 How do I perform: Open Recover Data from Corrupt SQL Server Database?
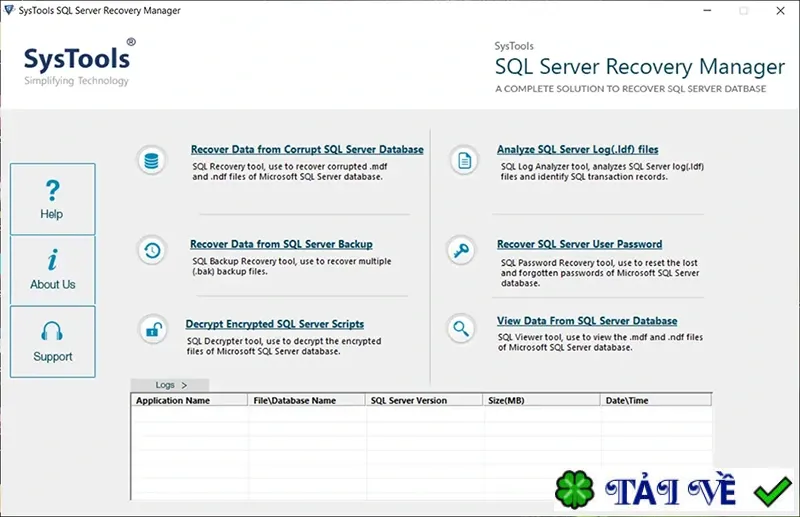click(307, 150)
